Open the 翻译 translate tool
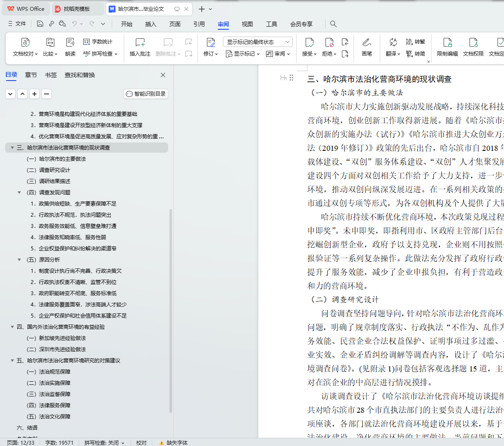 pyautogui.click(x=393, y=47)
